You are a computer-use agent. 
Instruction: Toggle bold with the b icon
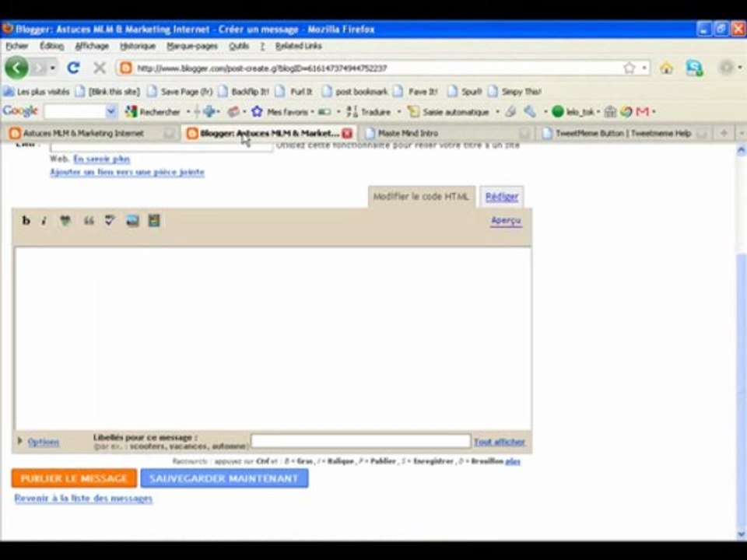(x=26, y=220)
